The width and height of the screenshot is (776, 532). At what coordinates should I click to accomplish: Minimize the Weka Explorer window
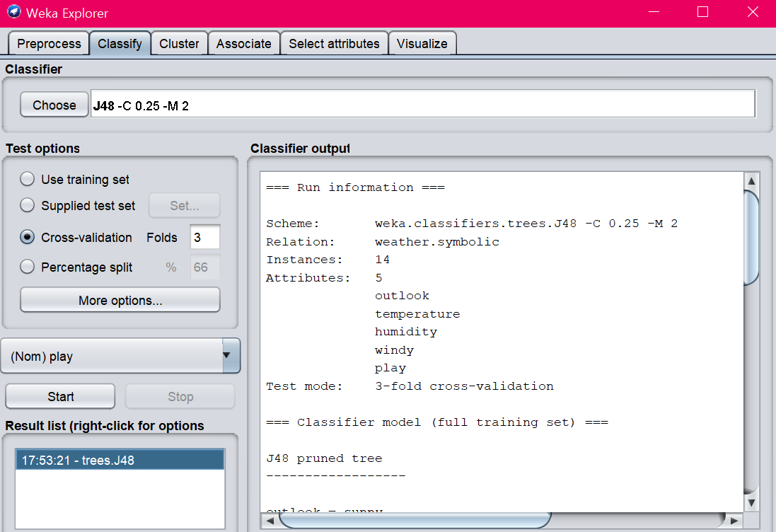point(654,12)
